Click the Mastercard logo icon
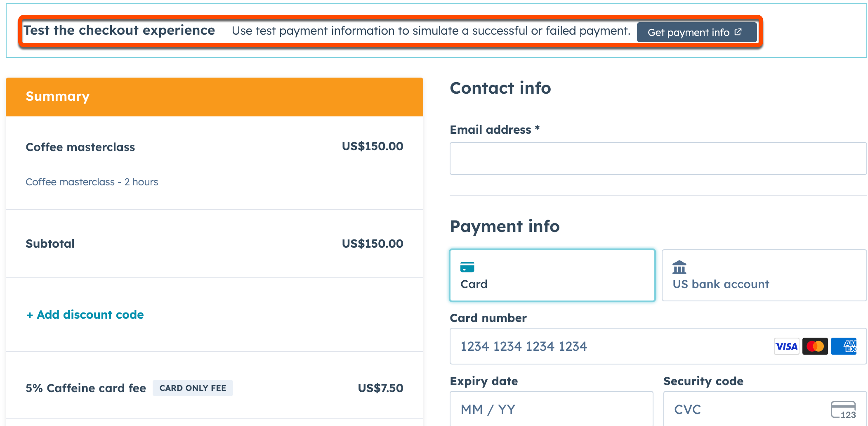868x426 pixels. [x=815, y=346]
